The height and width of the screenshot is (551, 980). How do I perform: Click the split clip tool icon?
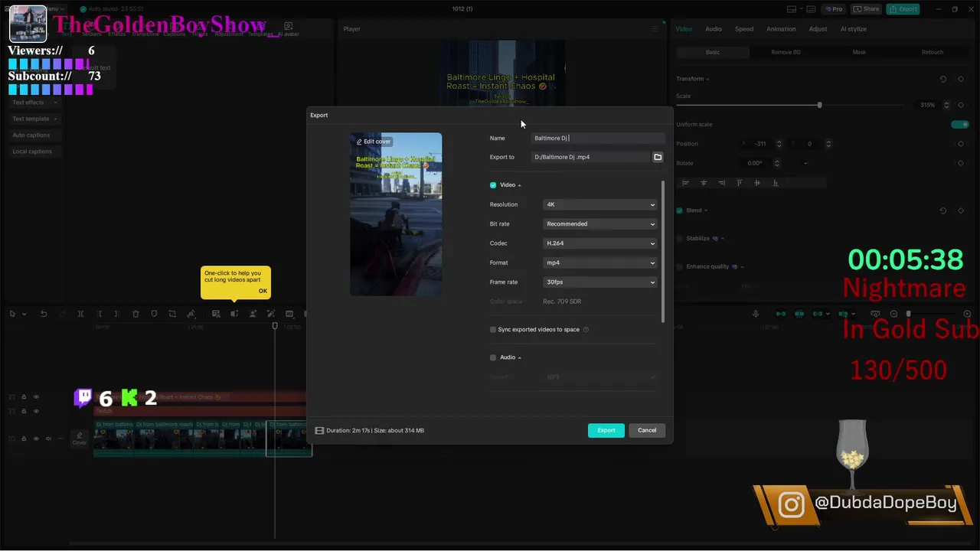pyautogui.click(x=80, y=314)
